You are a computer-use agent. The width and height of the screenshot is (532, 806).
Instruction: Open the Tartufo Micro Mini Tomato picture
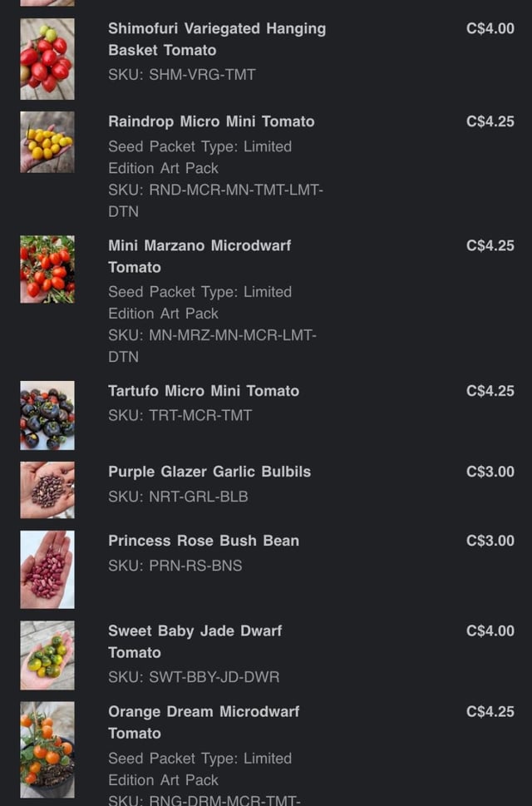(47, 415)
